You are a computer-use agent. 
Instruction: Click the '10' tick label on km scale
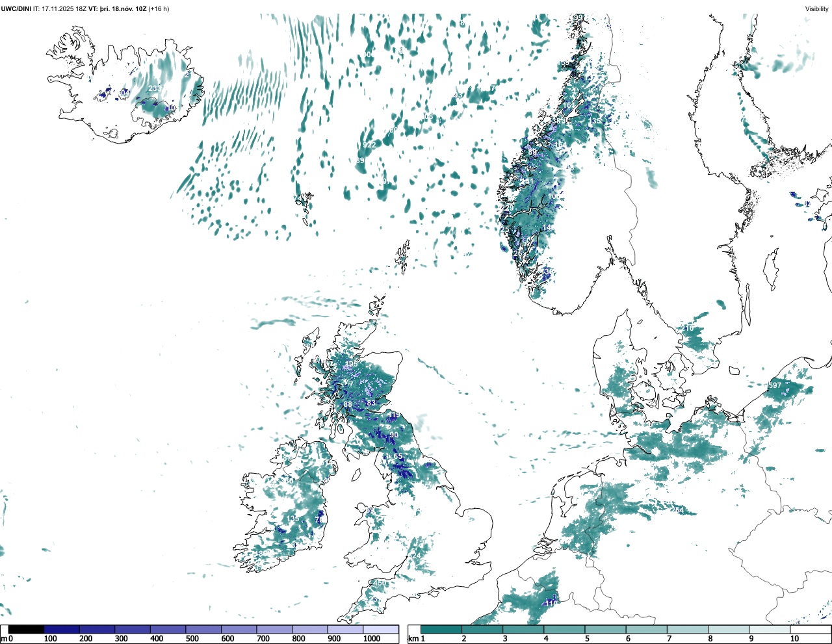pos(794,639)
